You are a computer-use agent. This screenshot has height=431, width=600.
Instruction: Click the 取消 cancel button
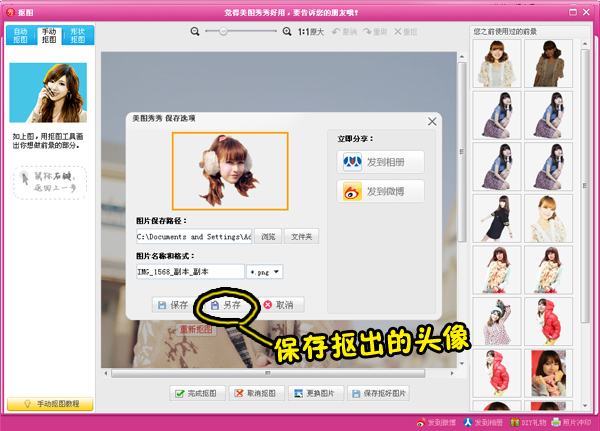(x=278, y=304)
